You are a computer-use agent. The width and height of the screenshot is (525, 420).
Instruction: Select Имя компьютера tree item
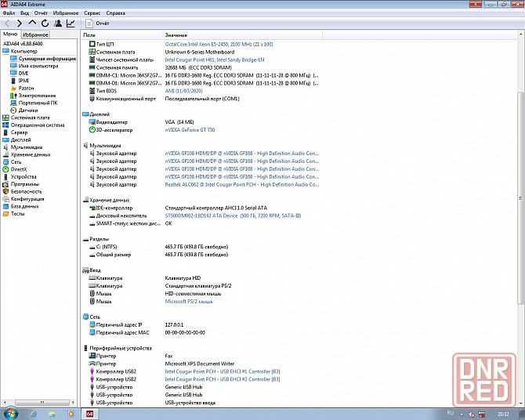click(x=34, y=66)
